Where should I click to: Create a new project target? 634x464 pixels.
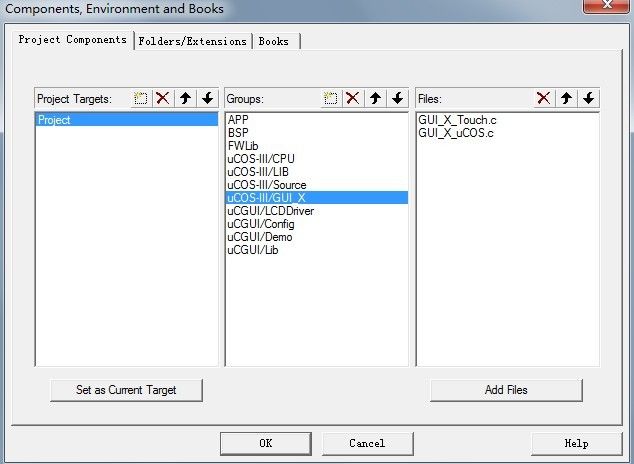click(x=141, y=98)
